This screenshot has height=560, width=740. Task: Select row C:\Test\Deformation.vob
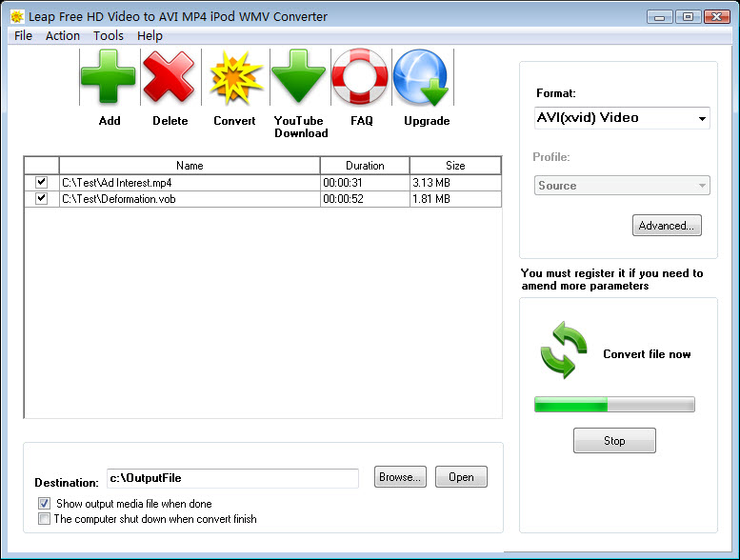[x=263, y=199]
